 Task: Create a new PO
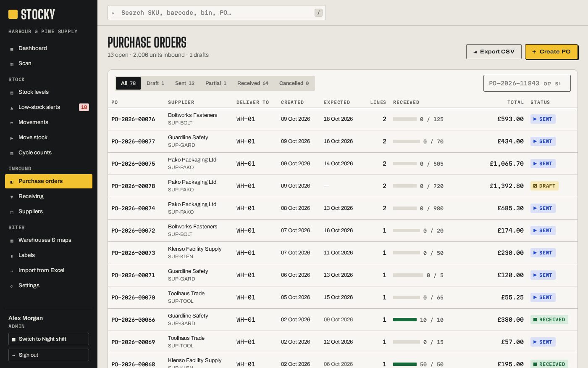pos(551,52)
